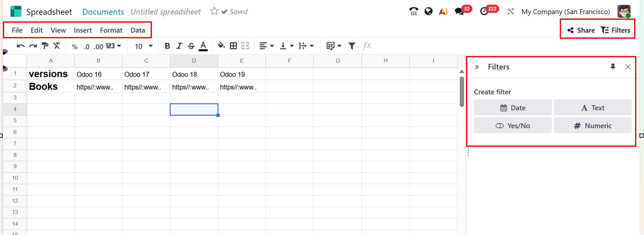The image size is (644, 235).
Task: Create a Text filter
Action: pyautogui.click(x=593, y=108)
